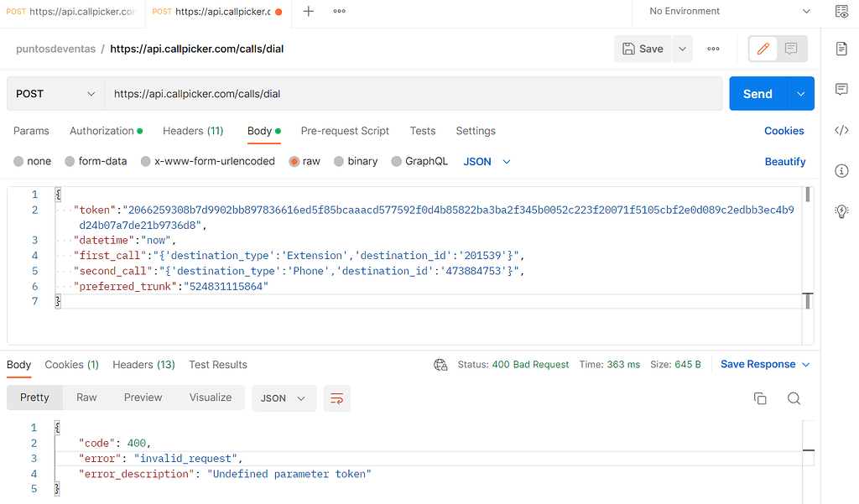Open the request info icon
859x504 pixels.
click(x=841, y=171)
